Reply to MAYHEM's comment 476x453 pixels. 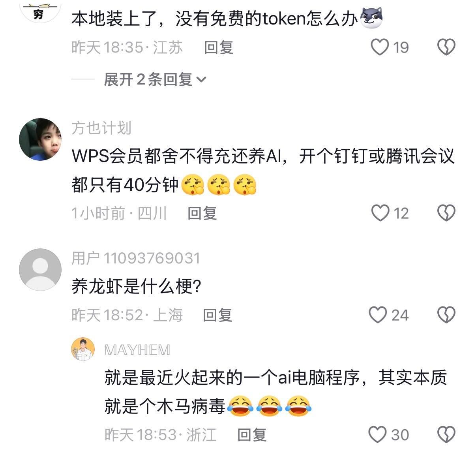252,435
